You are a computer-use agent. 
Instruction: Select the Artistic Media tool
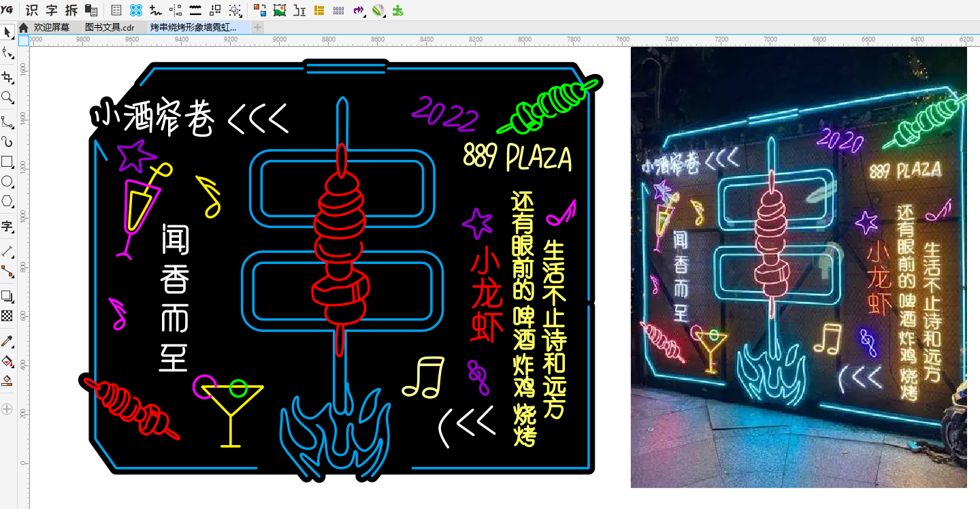tap(7, 142)
